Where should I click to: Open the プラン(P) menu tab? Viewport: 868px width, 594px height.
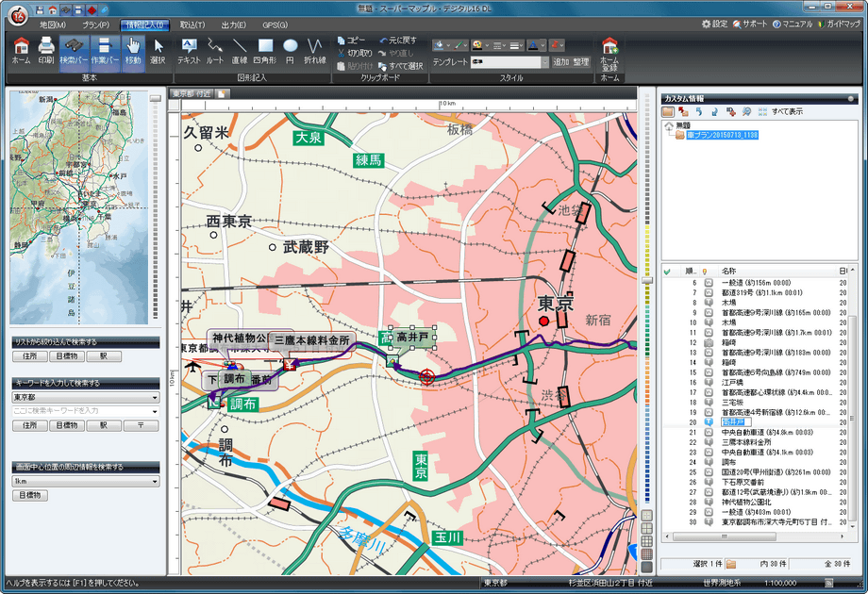pos(96,25)
